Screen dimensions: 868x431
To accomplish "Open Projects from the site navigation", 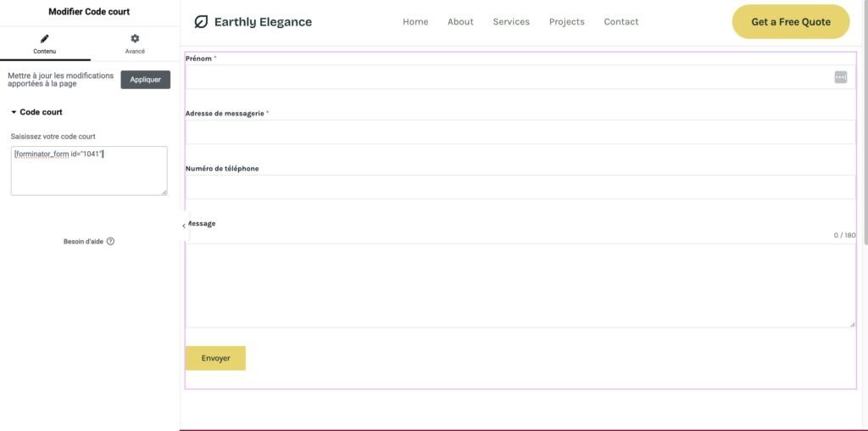I will tap(566, 22).
